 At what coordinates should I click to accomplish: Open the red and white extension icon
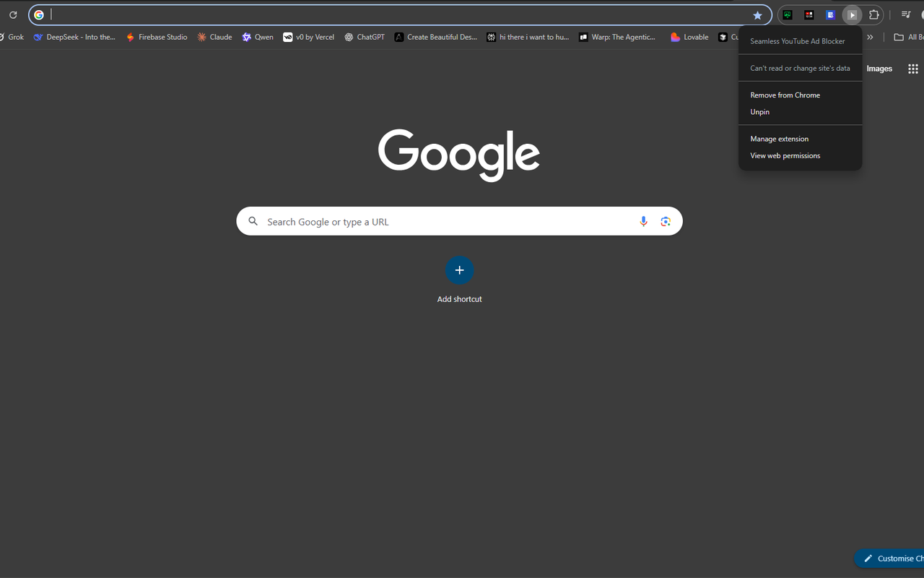(809, 15)
